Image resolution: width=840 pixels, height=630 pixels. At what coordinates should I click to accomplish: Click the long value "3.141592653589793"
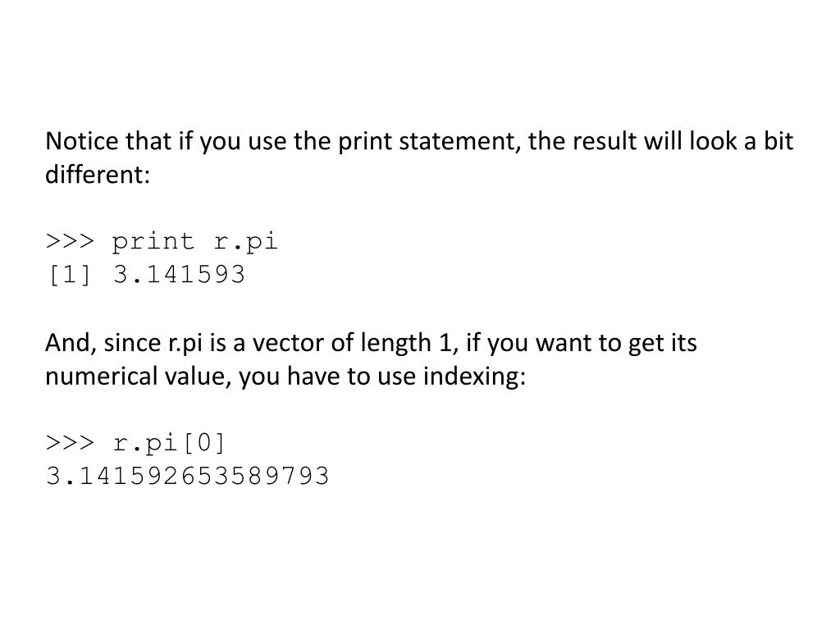(x=188, y=476)
